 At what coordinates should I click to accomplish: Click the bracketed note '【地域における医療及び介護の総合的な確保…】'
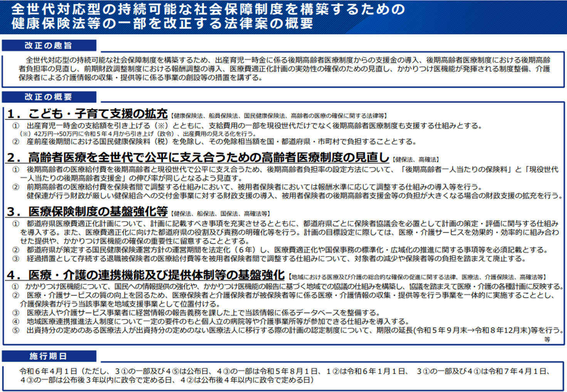tap(417, 277)
